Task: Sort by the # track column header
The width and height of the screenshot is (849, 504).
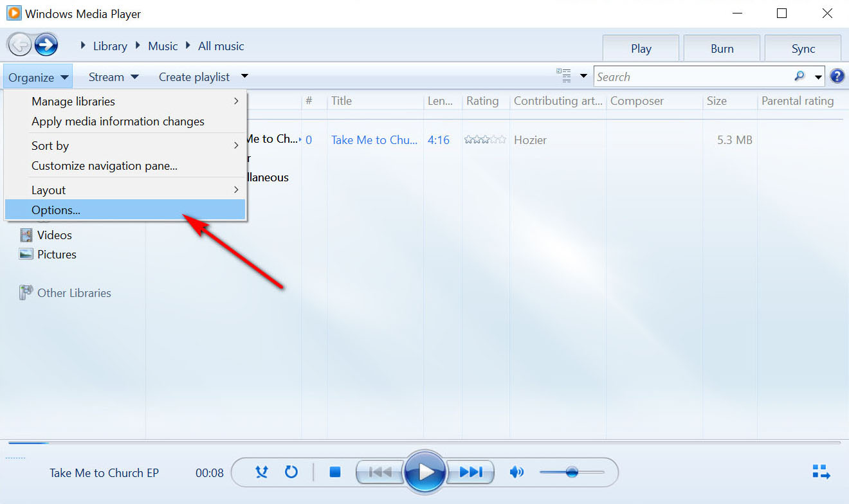Action: pos(314,101)
